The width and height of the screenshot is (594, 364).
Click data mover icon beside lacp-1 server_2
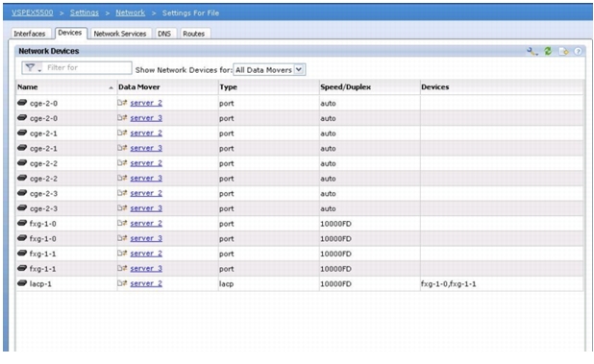(122, 283)
